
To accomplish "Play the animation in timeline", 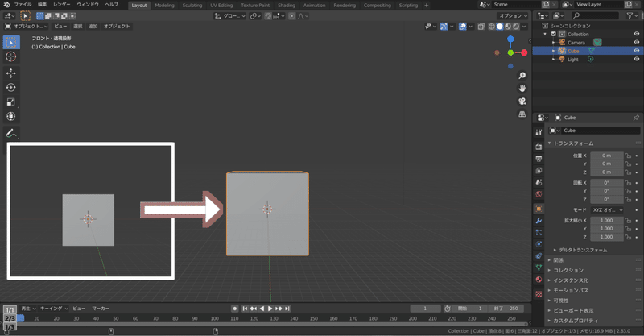I will point(270,309).
